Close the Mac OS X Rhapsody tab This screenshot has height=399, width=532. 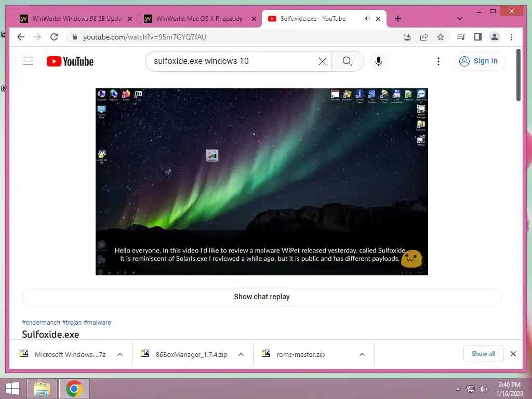point(254,19)
